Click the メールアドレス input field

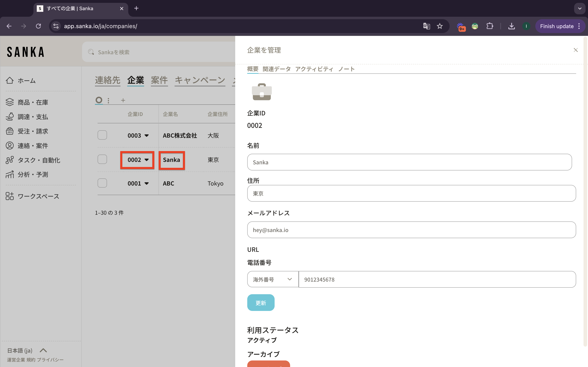pyautogui.click(x=411, y=230)
